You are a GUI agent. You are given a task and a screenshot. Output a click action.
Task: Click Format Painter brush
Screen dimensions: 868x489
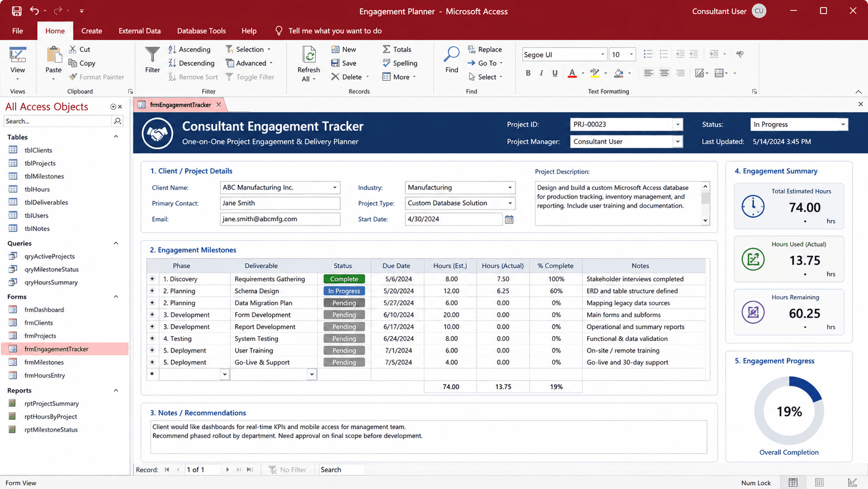point(97,77)
